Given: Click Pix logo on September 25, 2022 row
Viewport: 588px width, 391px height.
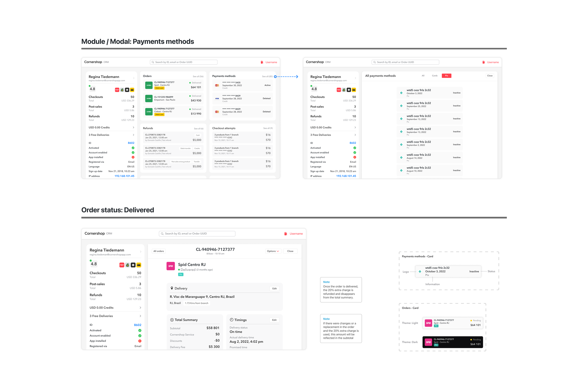Looking at the screenshot, I should (401, 106).
